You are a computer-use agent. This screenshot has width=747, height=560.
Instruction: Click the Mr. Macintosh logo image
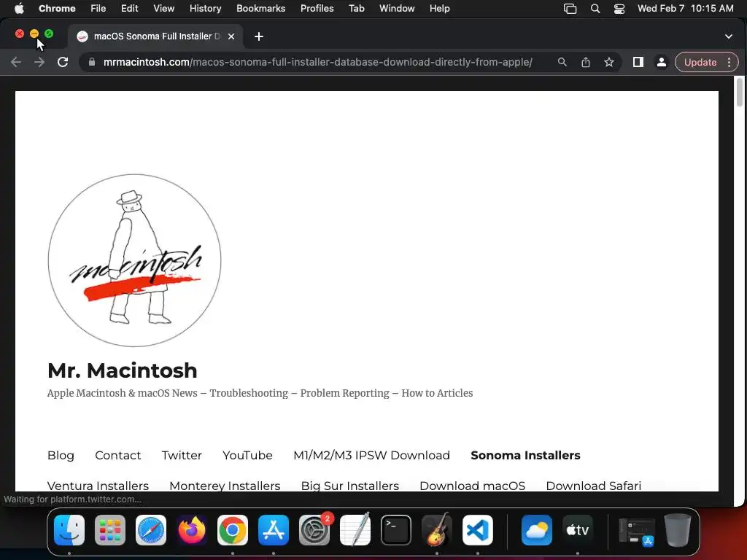pyautogui.click(x=134, y=260)
